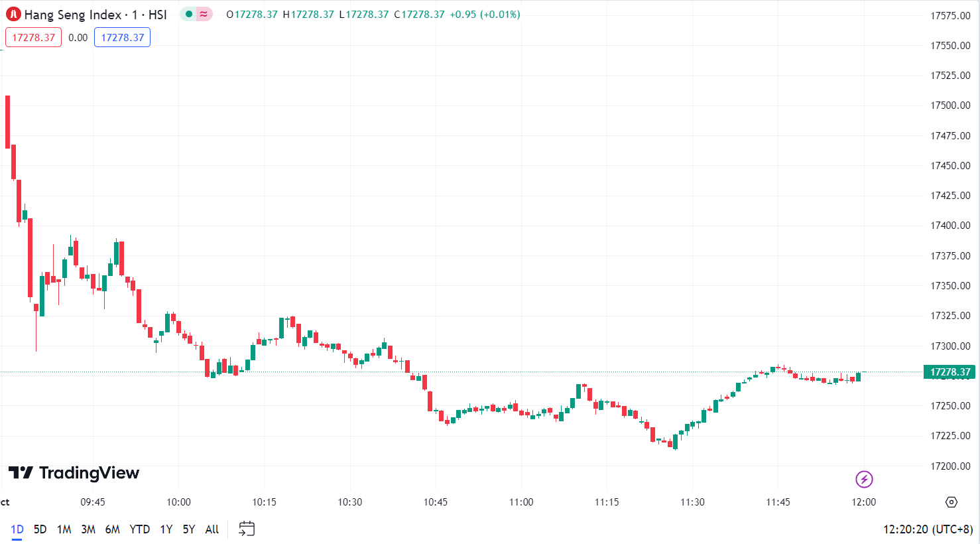Click the red 17278.37 sell price box
Screen dimensions: 980x544
33,37
